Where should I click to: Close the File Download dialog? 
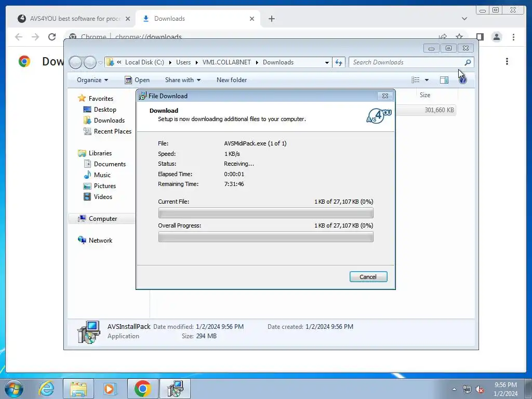(385, 96)
